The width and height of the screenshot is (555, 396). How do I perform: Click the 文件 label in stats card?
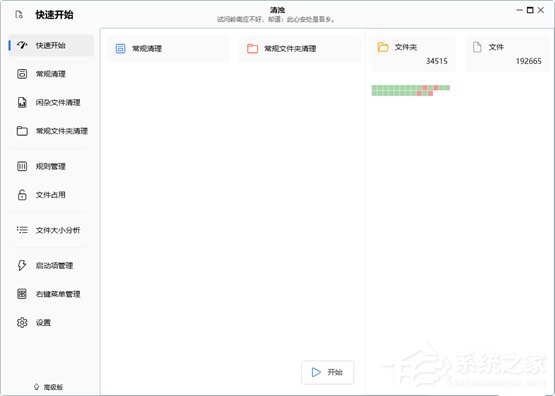496,47
